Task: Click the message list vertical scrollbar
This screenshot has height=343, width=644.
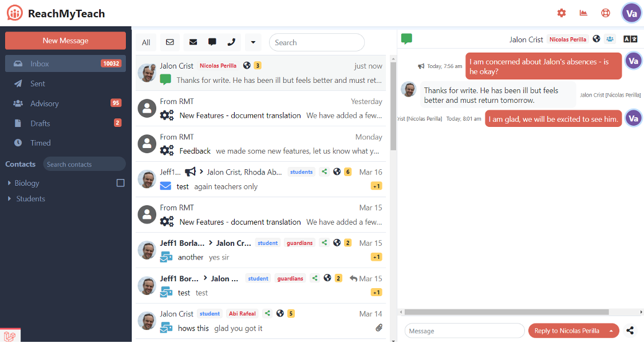Action: coord(393,106)
